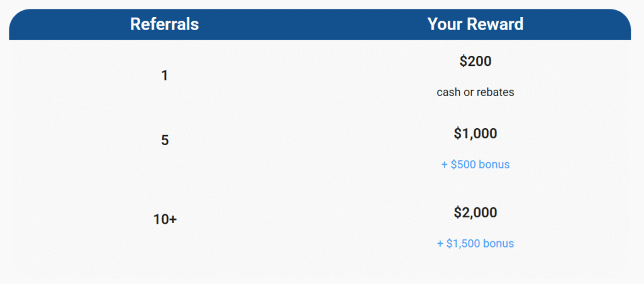The width and height of the screenshot is (644, 284).
Task: Click the "$500" figure in the bonus line
Action: coord(464,165)
